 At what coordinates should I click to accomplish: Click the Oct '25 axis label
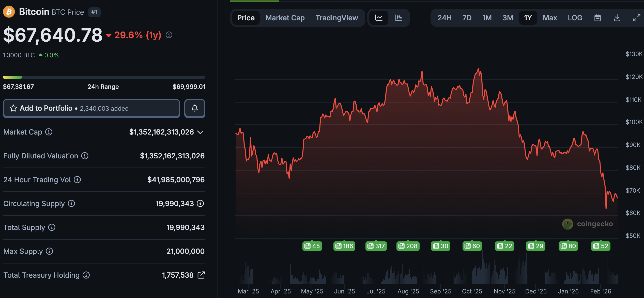472,291
